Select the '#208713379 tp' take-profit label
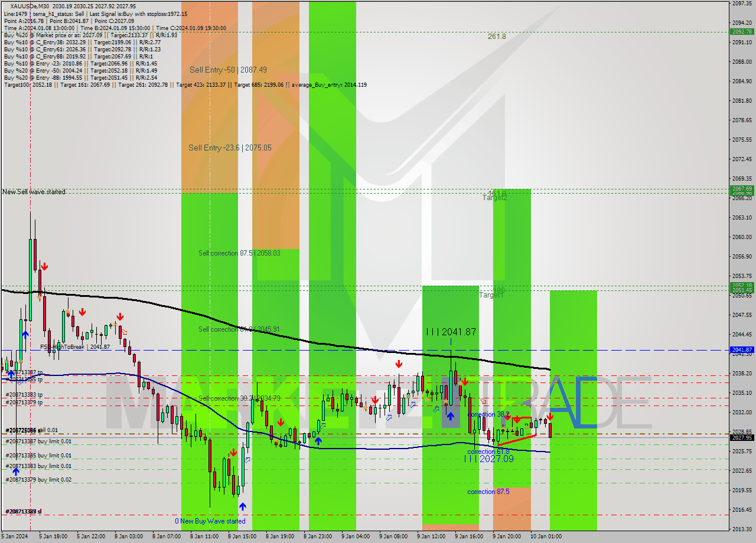756x543 pixels. 24,403
